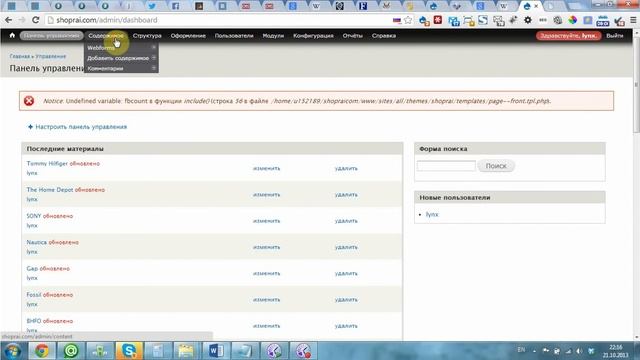Click изменить for The Home Depot
640x360 pixels.
266,195
